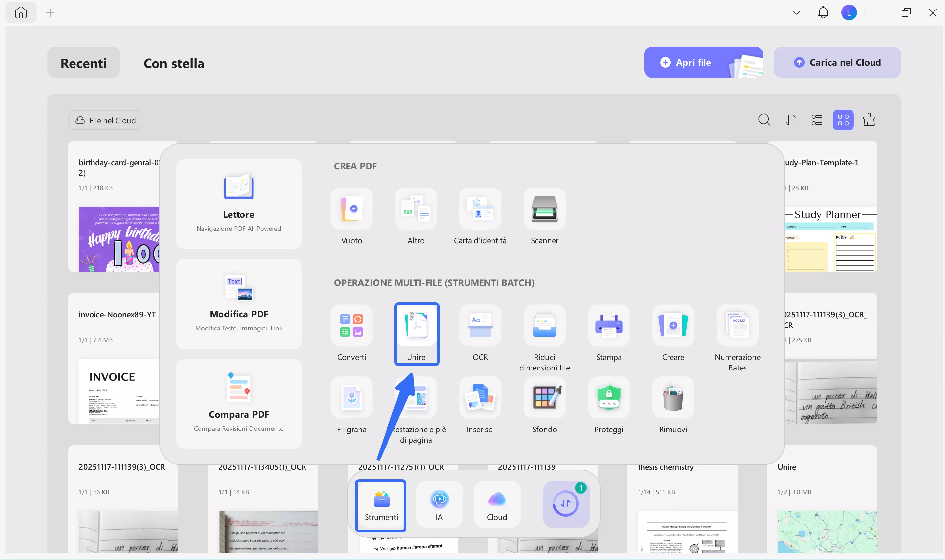Open Numerazione Bates tool

(737, 326)
